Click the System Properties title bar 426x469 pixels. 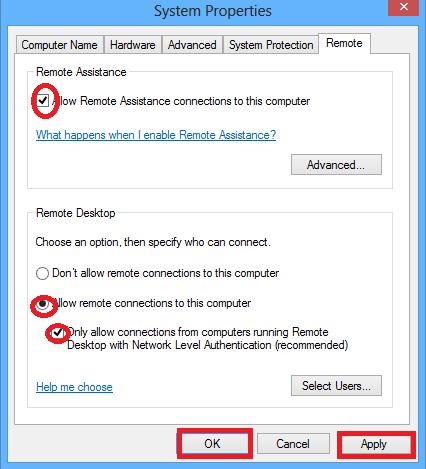coord(213,11)
